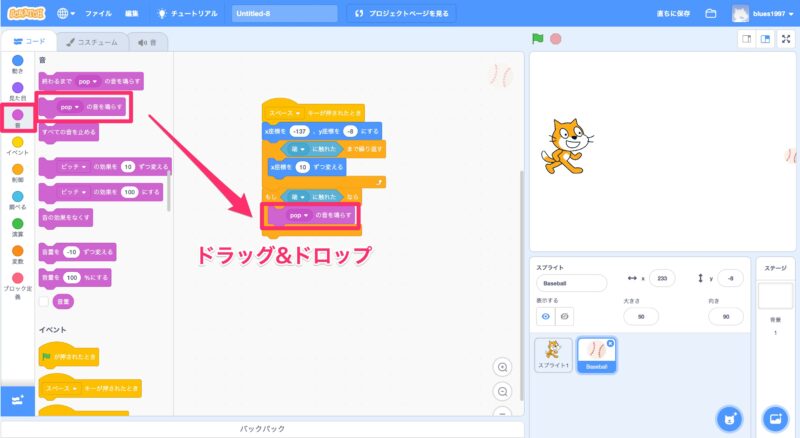Select the スプライト1 cat thumbnail
The image size is (800, 438).
point(553,353)
